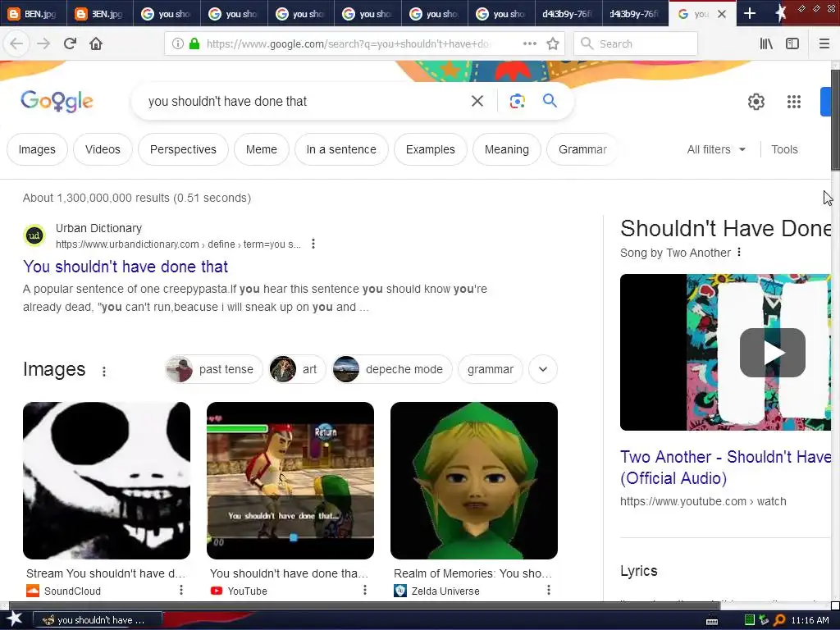Select the Examples filter chip
Viewport: 840px width, 630px height.
(430, 149)
